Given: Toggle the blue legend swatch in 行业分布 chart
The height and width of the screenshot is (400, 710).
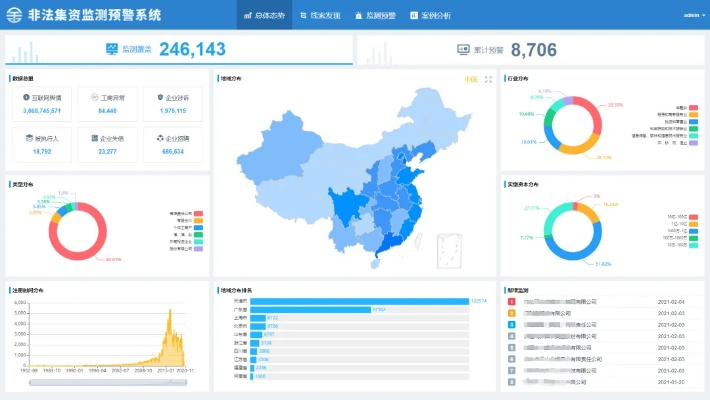Looking at the screenshot, I should [693, 122].
